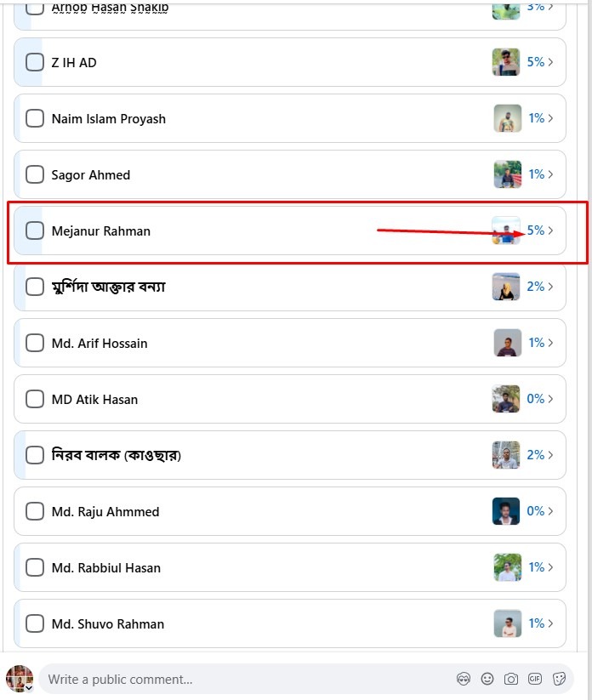Expand voter list chevron for Md. Shuvo Rahman
The width and height of the screenshot is (592, 700).
pyautogui.click(x=551, y=623)
